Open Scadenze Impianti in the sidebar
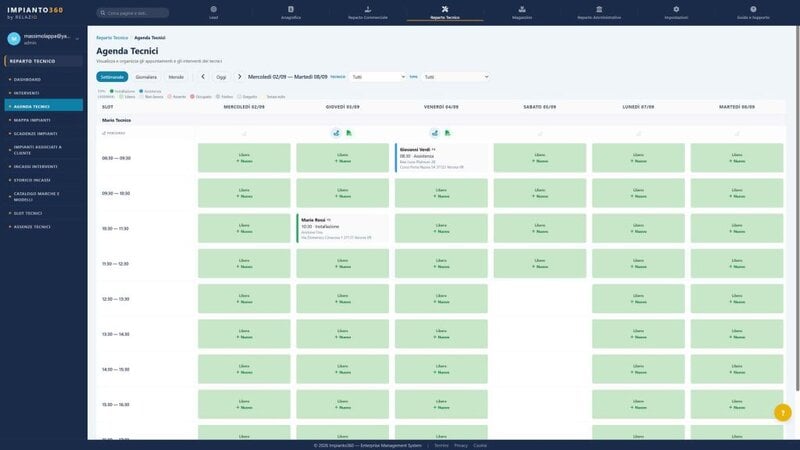The width and height of the screenshot is (800, 450). point(43,134)
